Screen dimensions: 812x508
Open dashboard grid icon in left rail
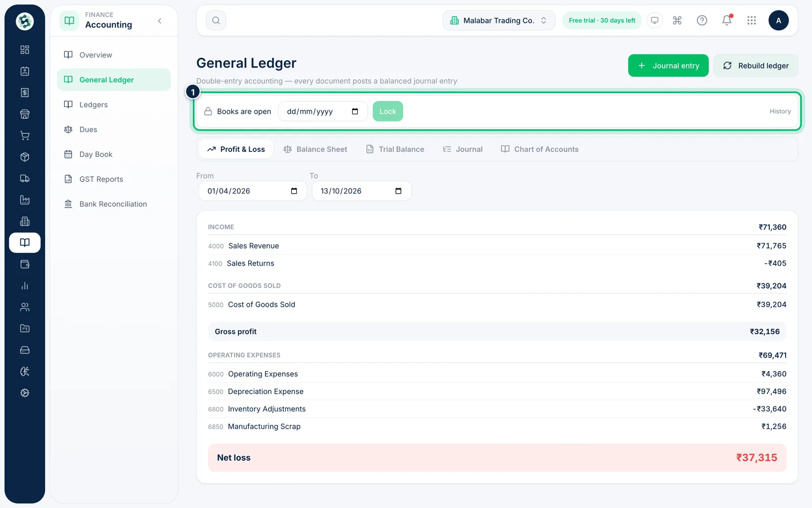coord(25,50)
